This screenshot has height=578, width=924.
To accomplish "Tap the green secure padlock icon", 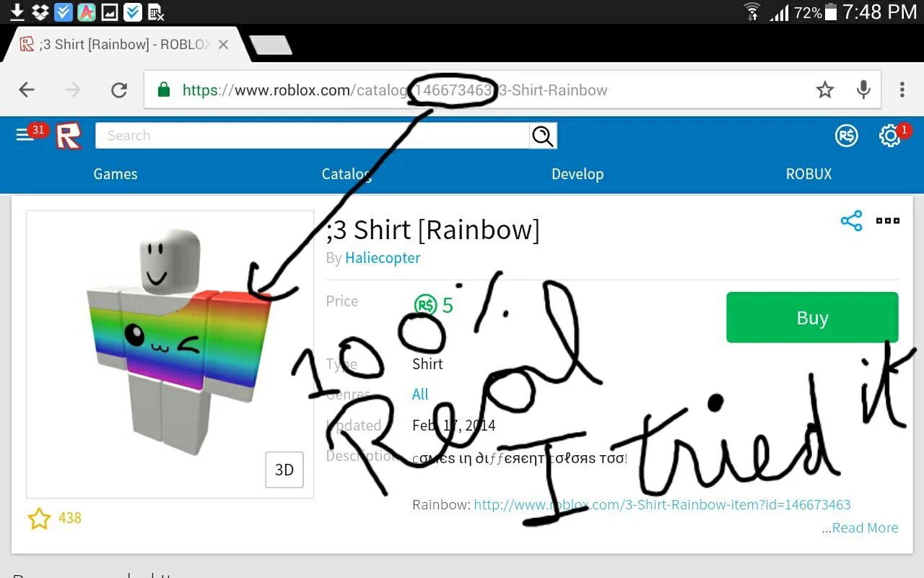I will click(164, 90).
